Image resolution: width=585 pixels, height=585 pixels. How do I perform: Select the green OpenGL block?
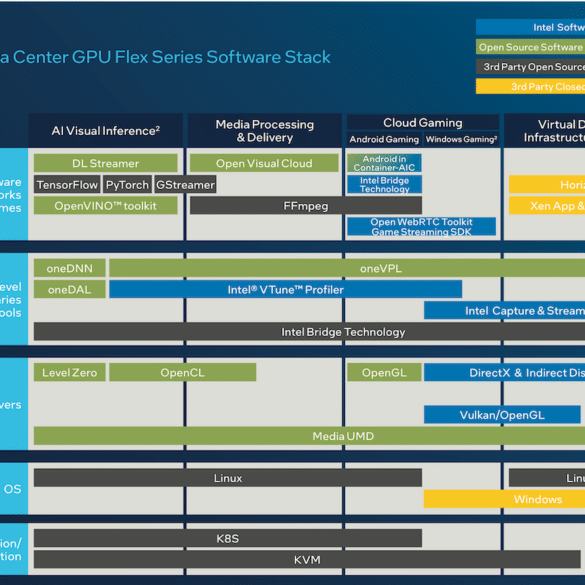coord(384,372)
